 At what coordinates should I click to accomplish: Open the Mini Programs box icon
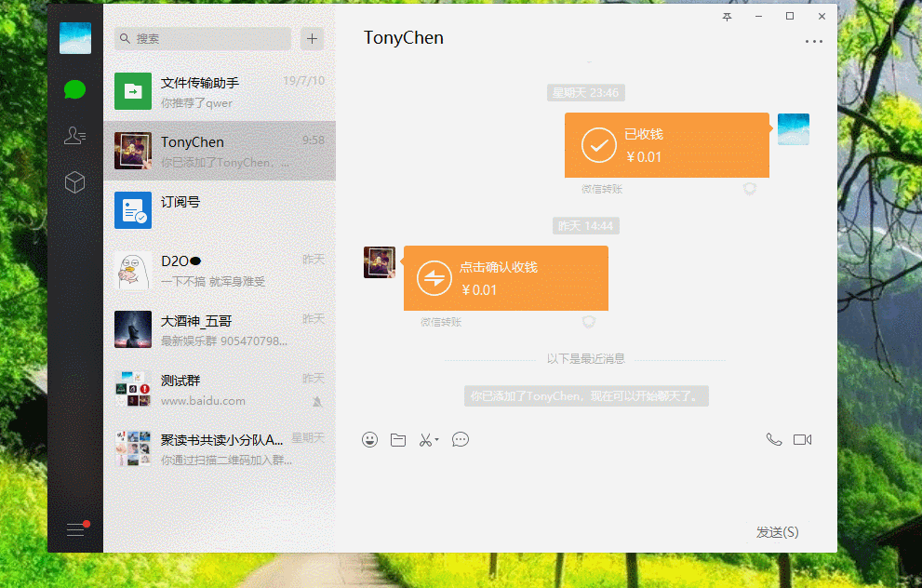(x=74, y=182)
